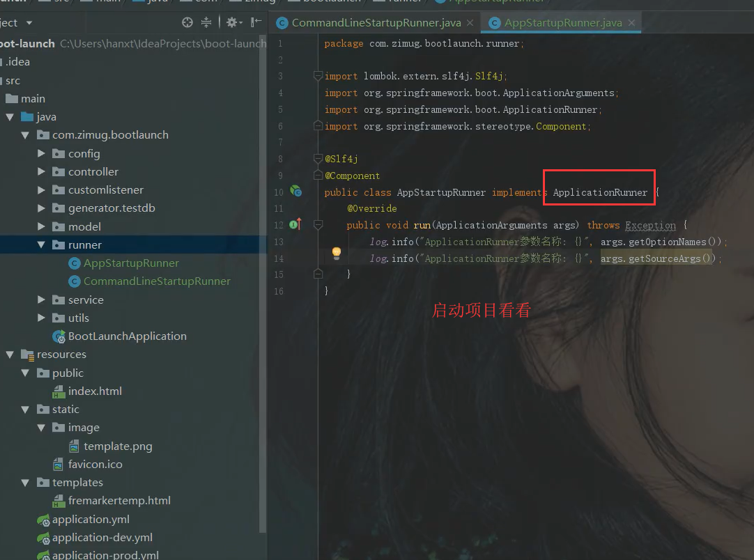Viewport: 754px width, 560px height.
Task: Expand the customlistener package
Action: (x=41, y=190)
